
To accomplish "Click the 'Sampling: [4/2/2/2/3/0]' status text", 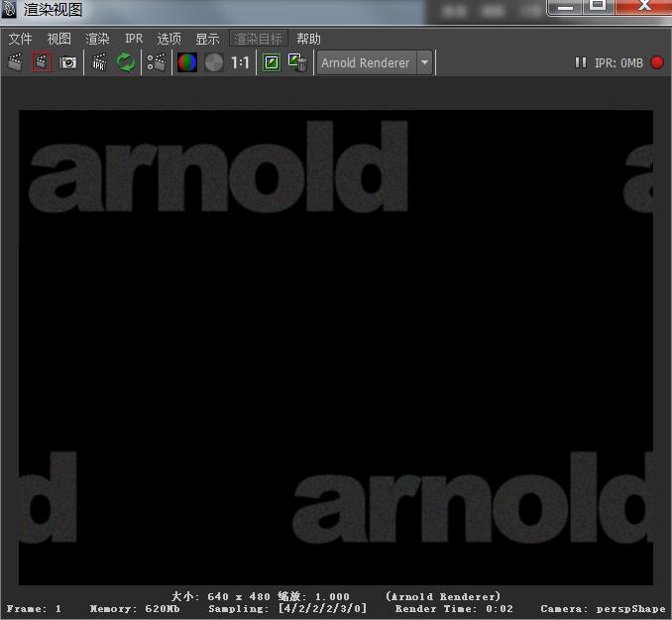I will (287, 608).
